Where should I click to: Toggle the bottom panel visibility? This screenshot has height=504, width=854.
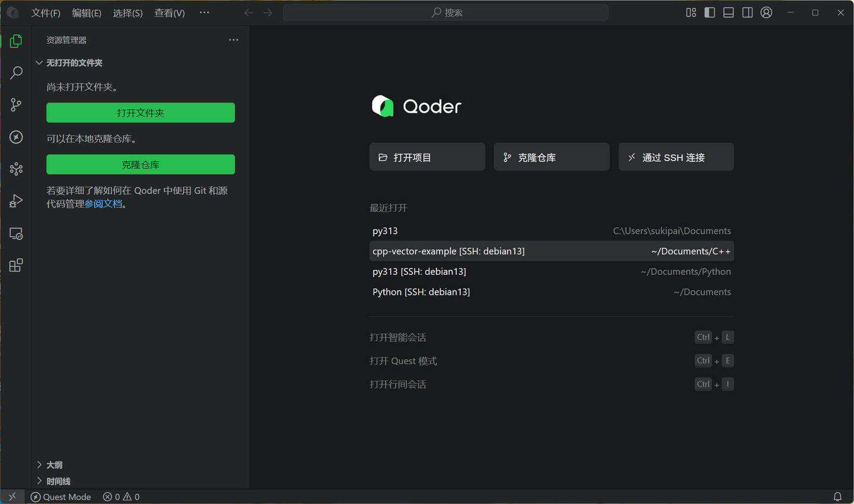728,12
